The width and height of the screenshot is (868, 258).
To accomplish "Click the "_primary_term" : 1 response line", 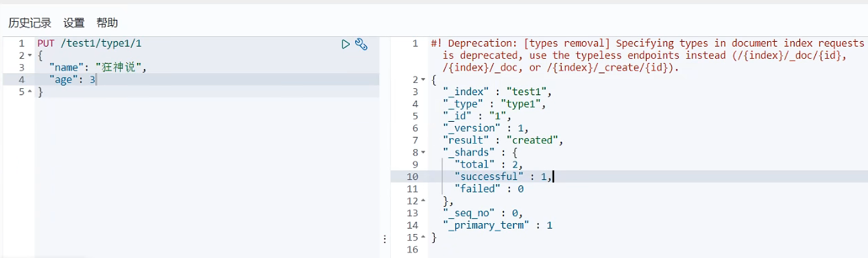I will coord(497,225).
